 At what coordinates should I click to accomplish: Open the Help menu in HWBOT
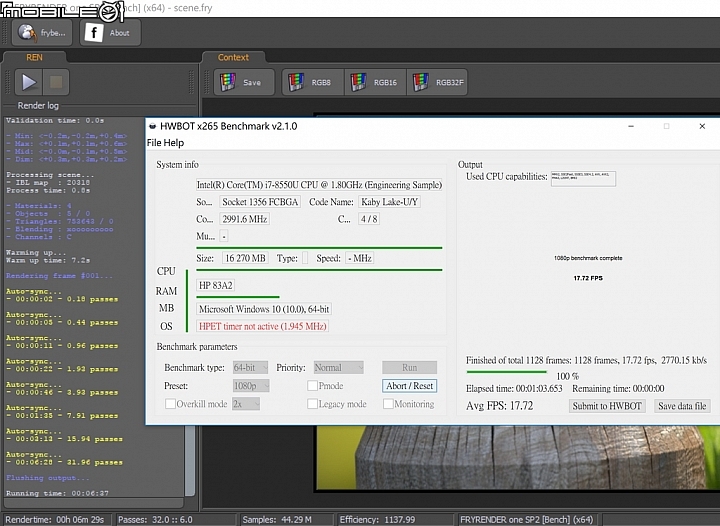(174, 143)
